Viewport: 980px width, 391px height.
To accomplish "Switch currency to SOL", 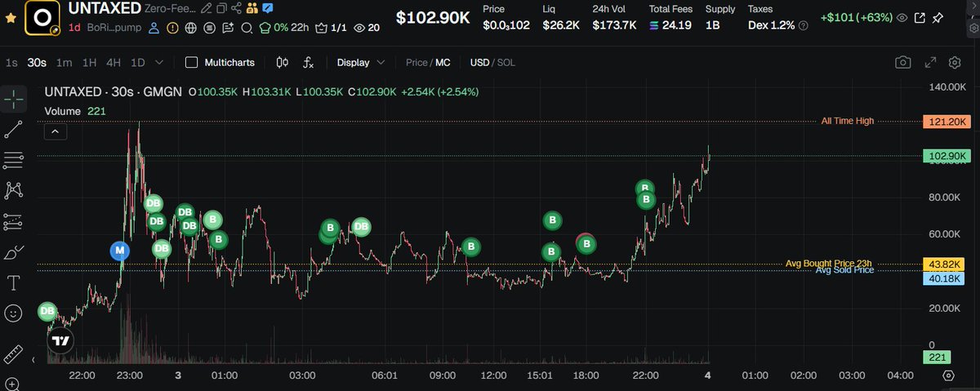I will coord(506,62).
